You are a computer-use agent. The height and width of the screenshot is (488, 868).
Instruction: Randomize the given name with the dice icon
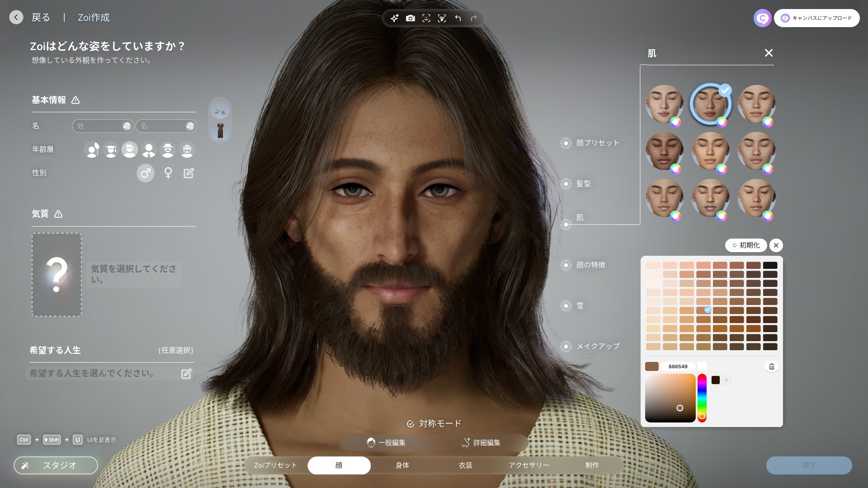click(x=190, y=126)
